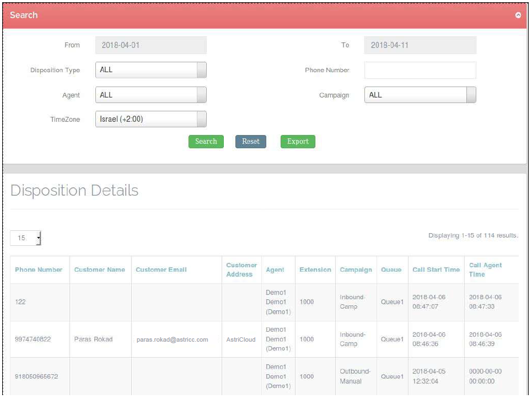Collapse the Search panel using the chevron icon

[519, 15]
